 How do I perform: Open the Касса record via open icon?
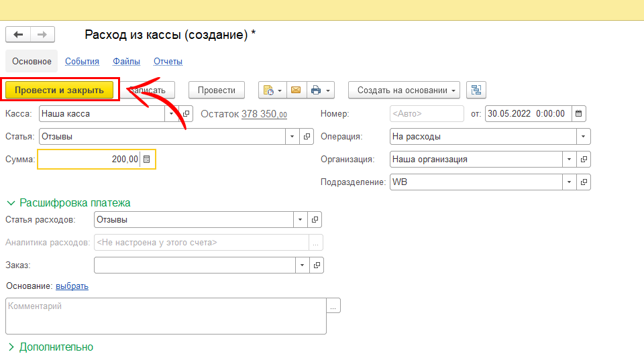click(x=187, y=114)
